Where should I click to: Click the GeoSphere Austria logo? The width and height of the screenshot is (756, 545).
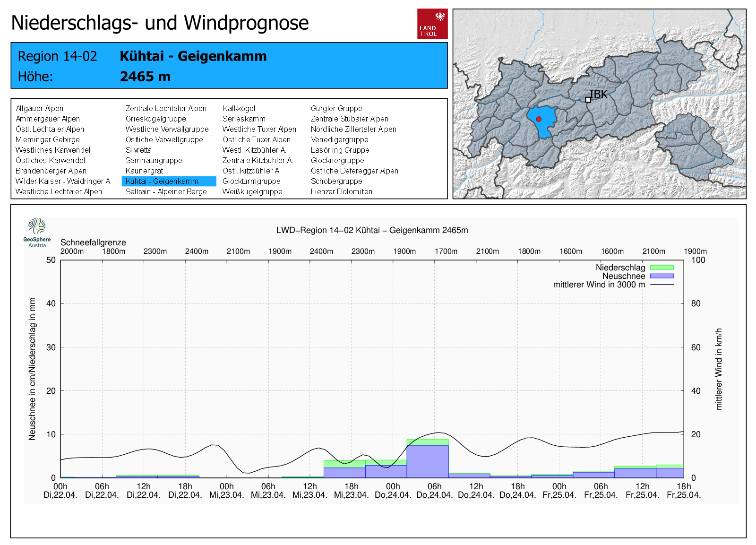click(37, 232)
